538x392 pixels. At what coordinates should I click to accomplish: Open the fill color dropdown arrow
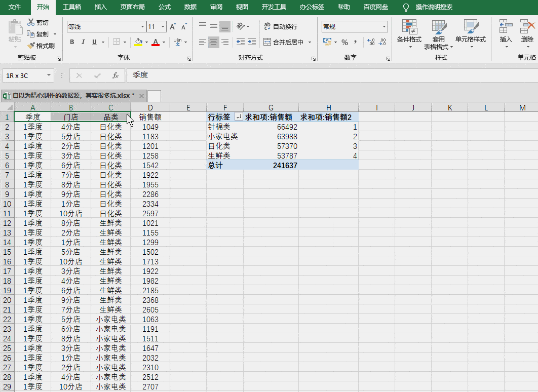146,42
